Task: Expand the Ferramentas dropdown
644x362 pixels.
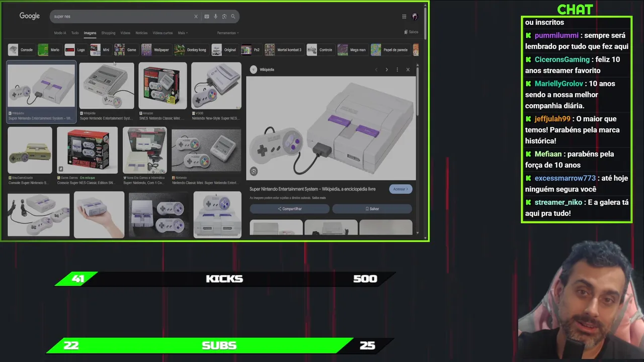Action: 228,33
